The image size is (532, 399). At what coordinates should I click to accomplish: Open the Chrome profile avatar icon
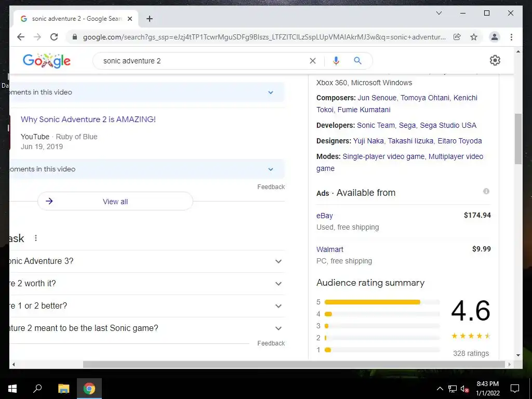point(495,37)
